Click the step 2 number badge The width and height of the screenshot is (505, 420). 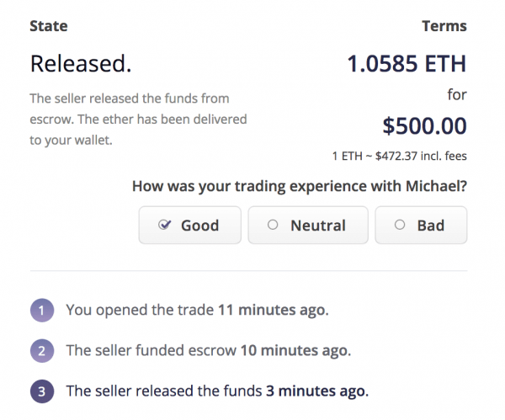pos(42,350)
